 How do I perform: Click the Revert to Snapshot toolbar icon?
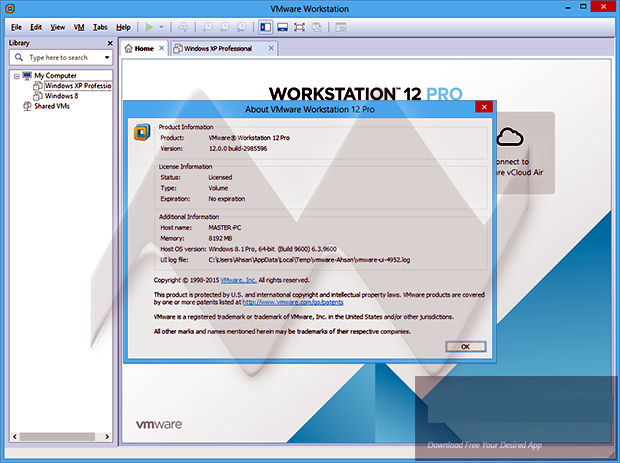point(225,27)
